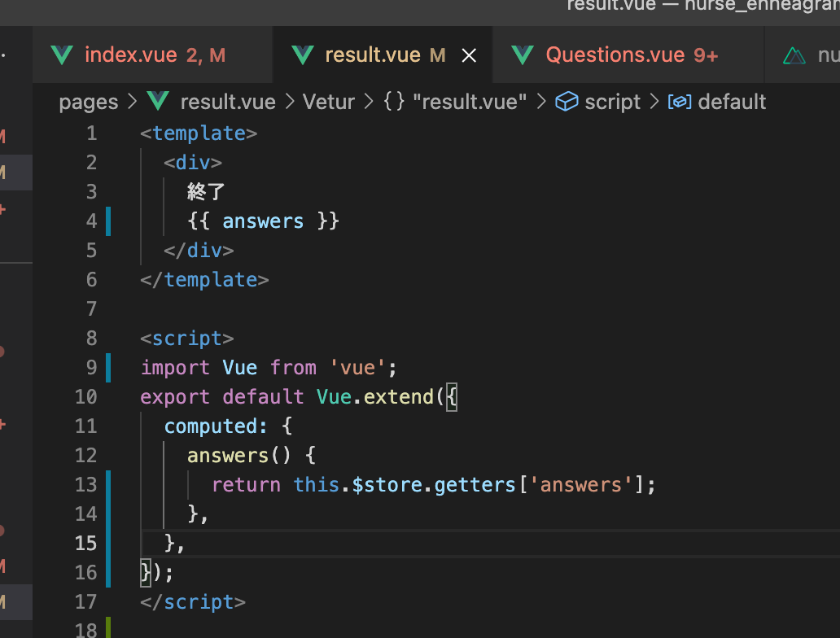The width and height of the screenshot is (840, 638).
Task: Click the script cube icon in breadcrumbs
Action: coord(565,102)
